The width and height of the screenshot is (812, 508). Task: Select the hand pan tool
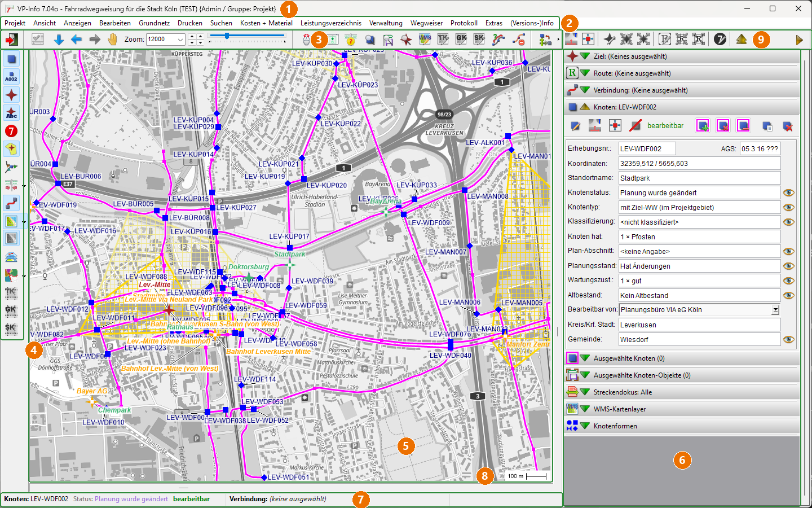(113, 40)
